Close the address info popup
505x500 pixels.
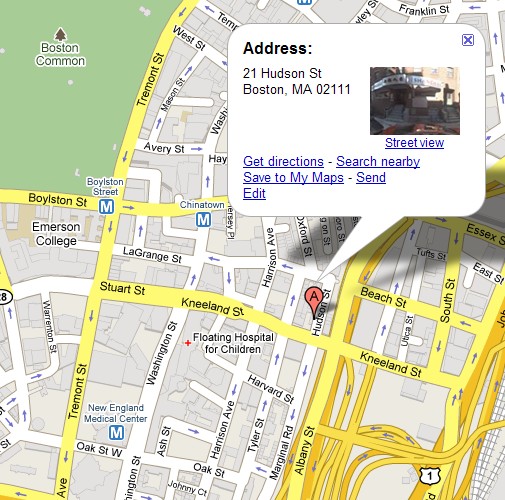(x=468, y=40)
